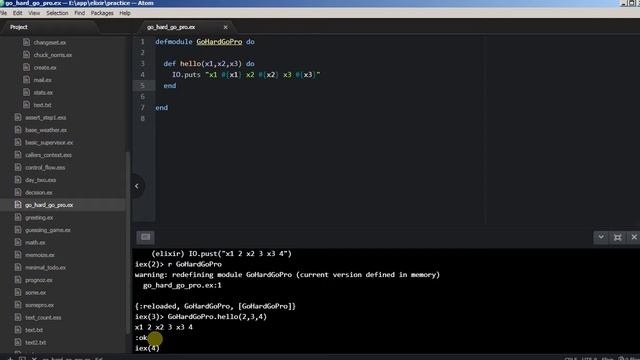This screenshot has height=360, width=640.
Task: Open text2.txt in the tree
Action: (36, 342)
